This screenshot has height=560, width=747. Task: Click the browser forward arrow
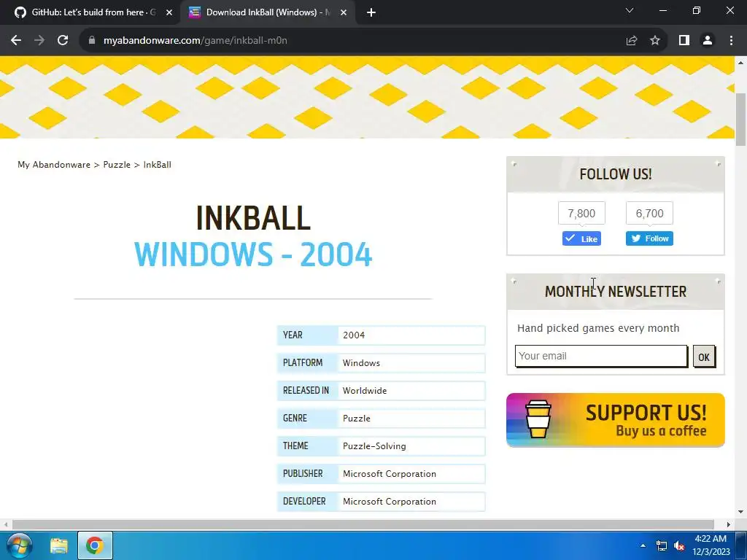[39, 41]
